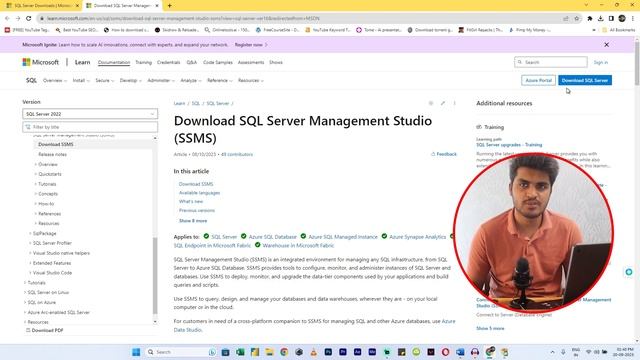Click the Feedback link
The width and height of the screenshot is (640, 360).
[x=444, y=154]
